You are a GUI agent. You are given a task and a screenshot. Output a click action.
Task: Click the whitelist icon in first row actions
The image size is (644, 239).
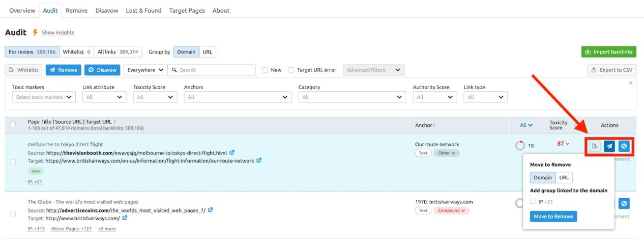[595, 146]
